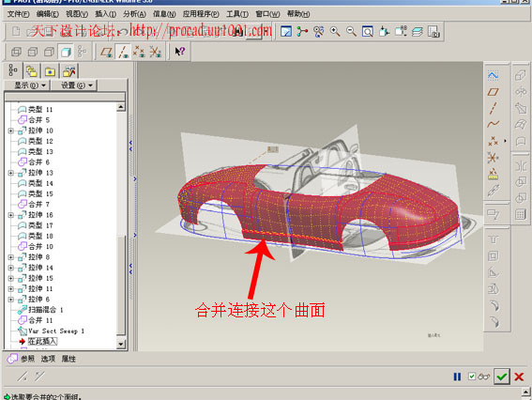This screenshot has height=400, width=532.
Task: Toggle datum plane display icon
Action: 107,52
